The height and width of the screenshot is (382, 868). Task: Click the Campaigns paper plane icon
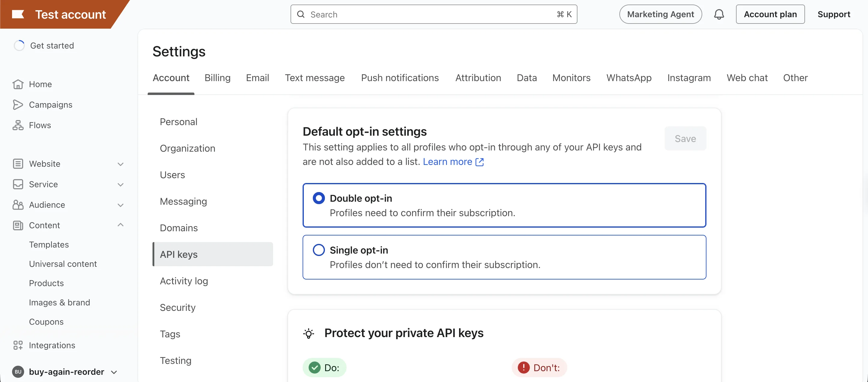18,105
